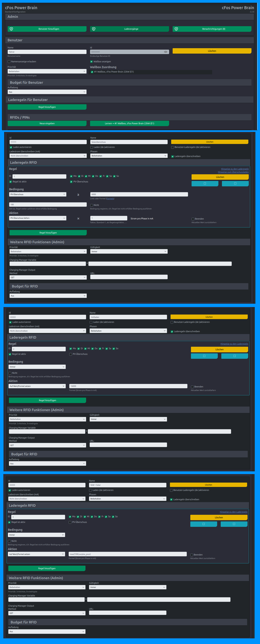Open Aktion dropdown showing PV-Überschuss liefern
Image resolution: width=260 pixels, height=644 pixels.
click(38, 218)
